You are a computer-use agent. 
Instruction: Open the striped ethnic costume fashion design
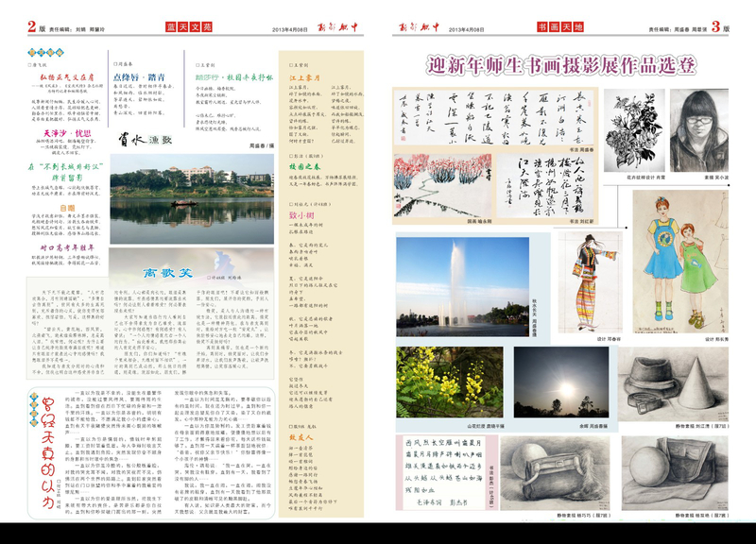(x=590, y=282)
